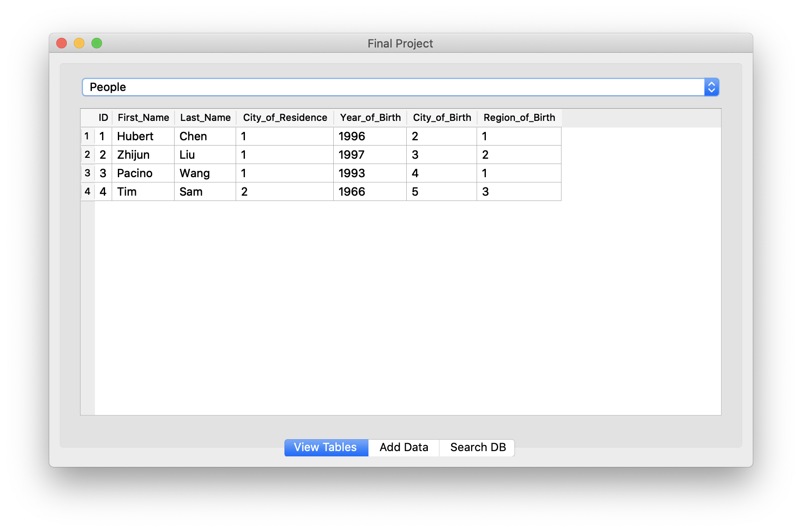Click the dropdown arrow stepper icon
Viewport: 802px width, 532px height.
pyautogui.click(x=711, y=87)
